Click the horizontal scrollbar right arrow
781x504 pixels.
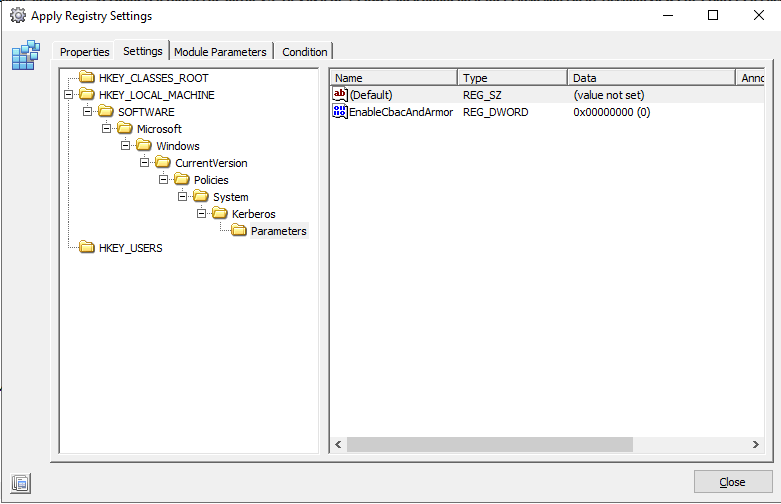[756, 444]
